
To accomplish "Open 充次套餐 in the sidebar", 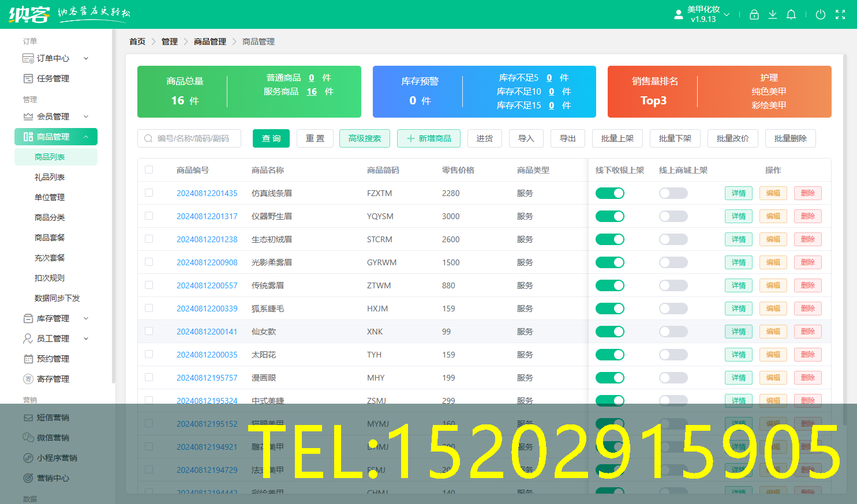I will pyautogui.click(x=56, y=258).
